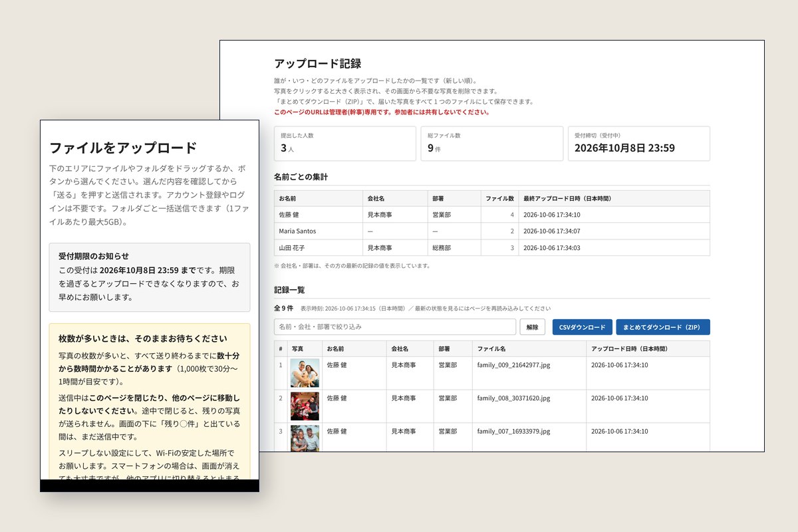Click the 総ファイル数 stat card
The width and height of the screenshot is (798, 532).
pyautogui.click(x=492, y=144)
